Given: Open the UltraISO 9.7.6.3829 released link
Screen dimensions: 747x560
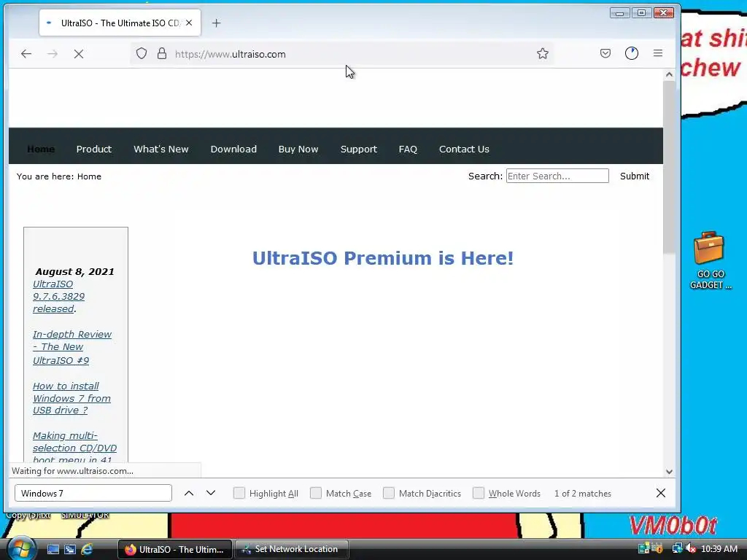Looking at the screenshot, I should coord(58,296).
